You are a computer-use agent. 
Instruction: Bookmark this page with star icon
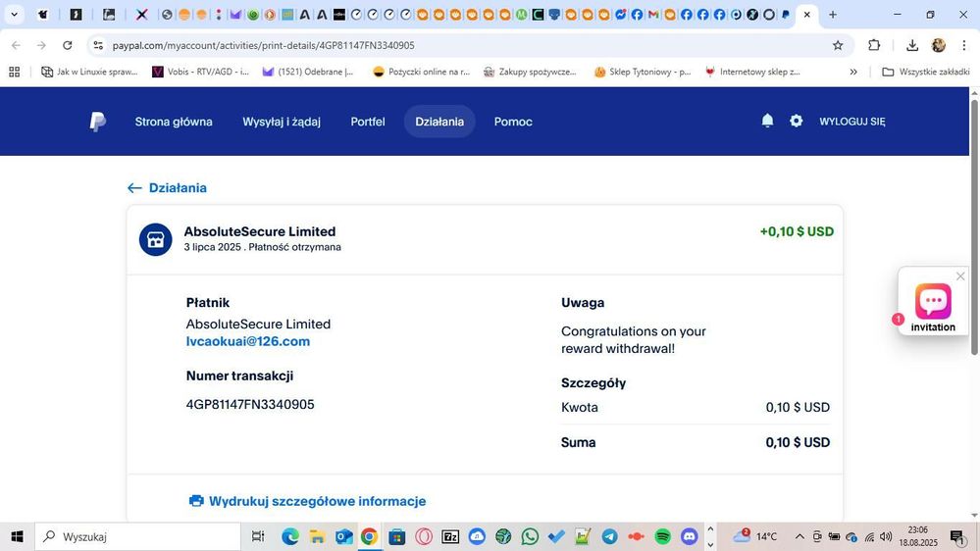(838, 45)
